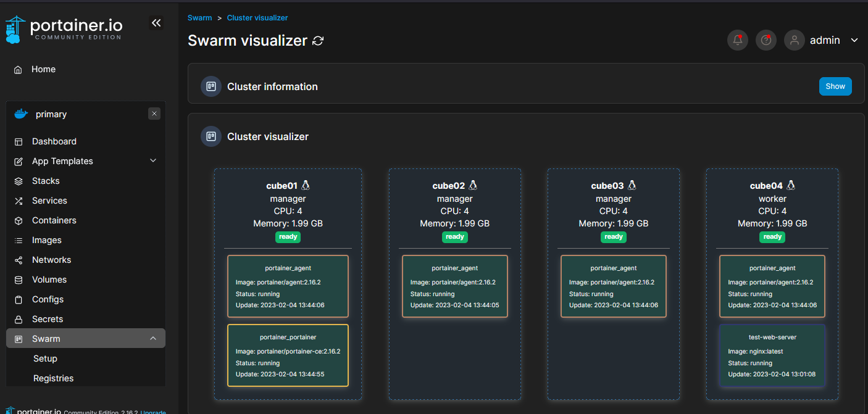Click the Cluster information panel icon
Screen dimensions: 868x414
click(x=211, y=86)
